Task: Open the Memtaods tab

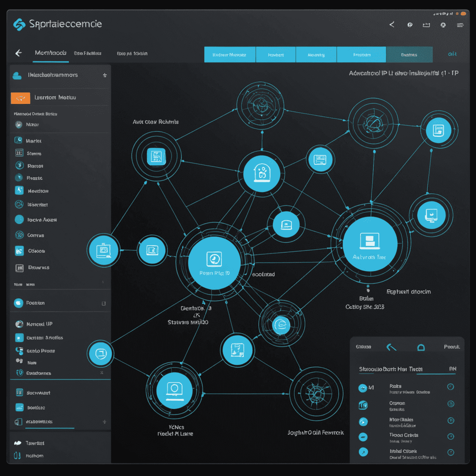Action: pyautogui.click(x=51, y=53)
